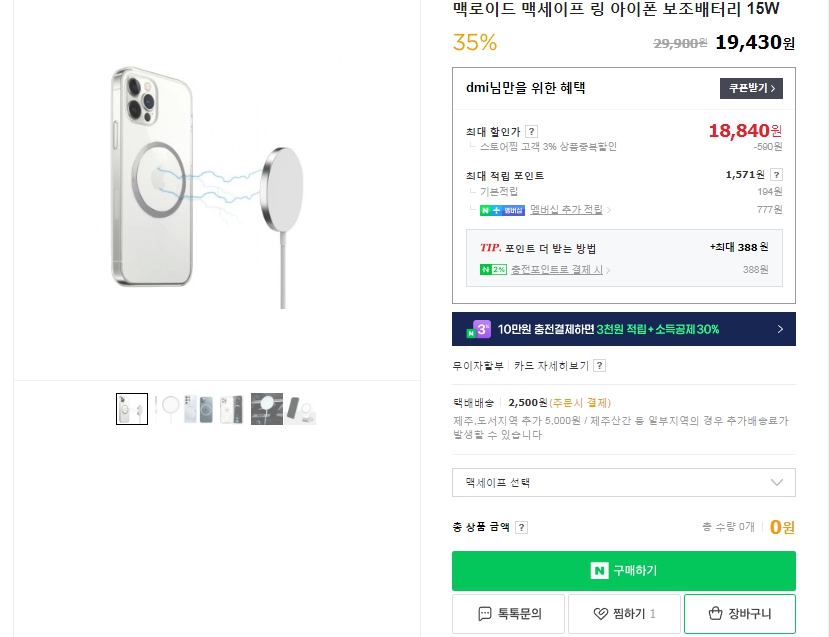
Task: Open the 맥세이프 선택 option dropdown
Action: point(623,483)
